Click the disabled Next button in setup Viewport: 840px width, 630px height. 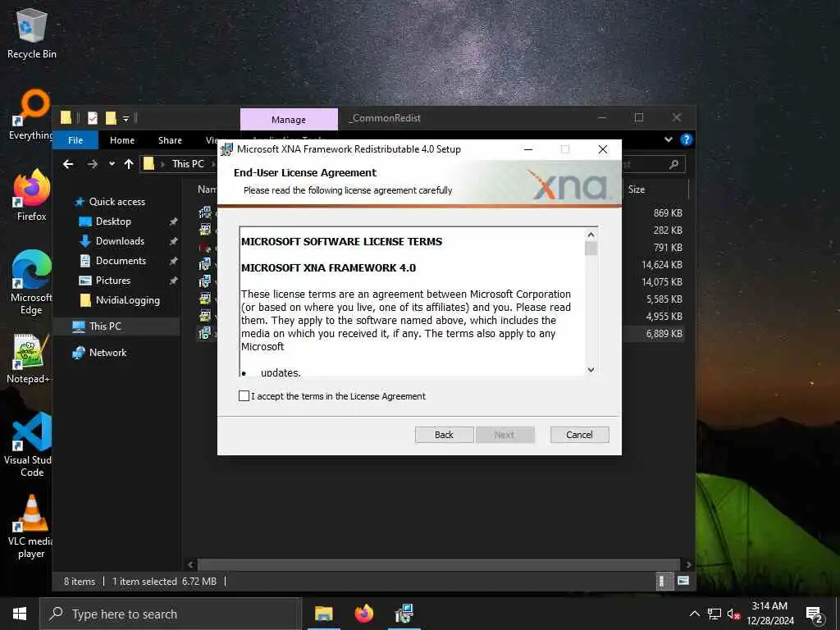tap(504, 435)
